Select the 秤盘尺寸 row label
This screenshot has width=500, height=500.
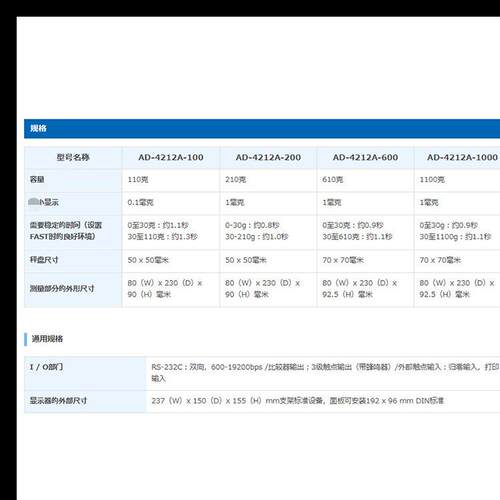click(73, 260)
